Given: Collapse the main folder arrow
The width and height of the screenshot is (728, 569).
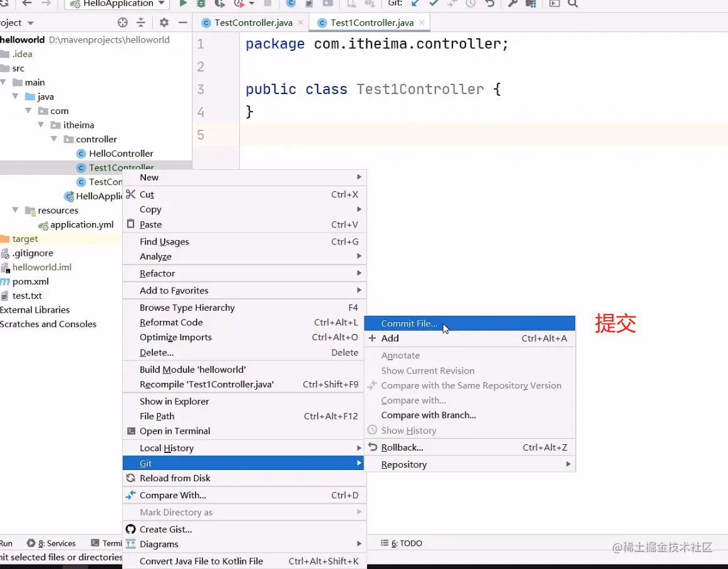Looking at the screenshot, I should click(x=3, y=82).
